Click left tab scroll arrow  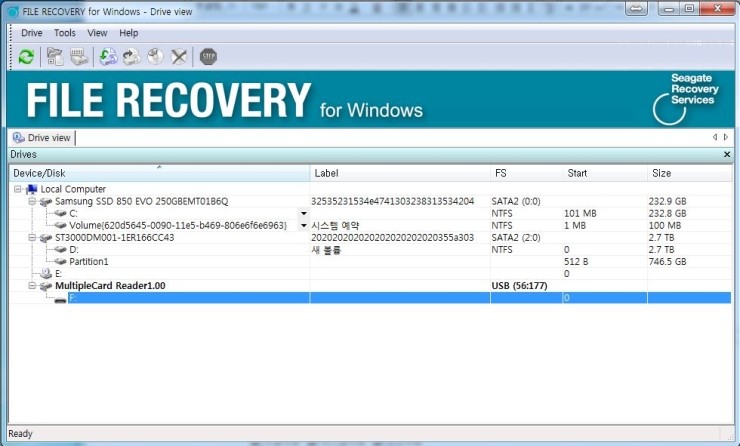(715, 137)
